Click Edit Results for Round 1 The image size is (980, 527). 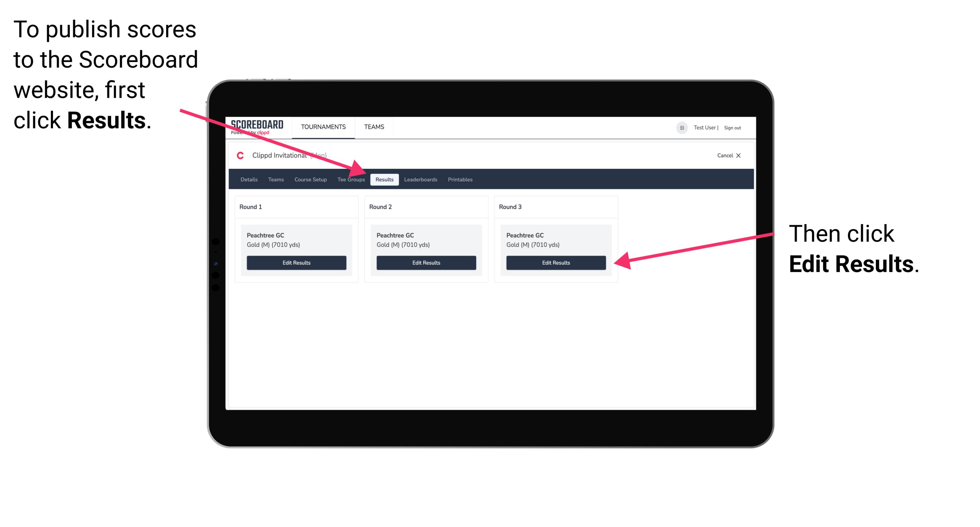(x=297, y=262)
